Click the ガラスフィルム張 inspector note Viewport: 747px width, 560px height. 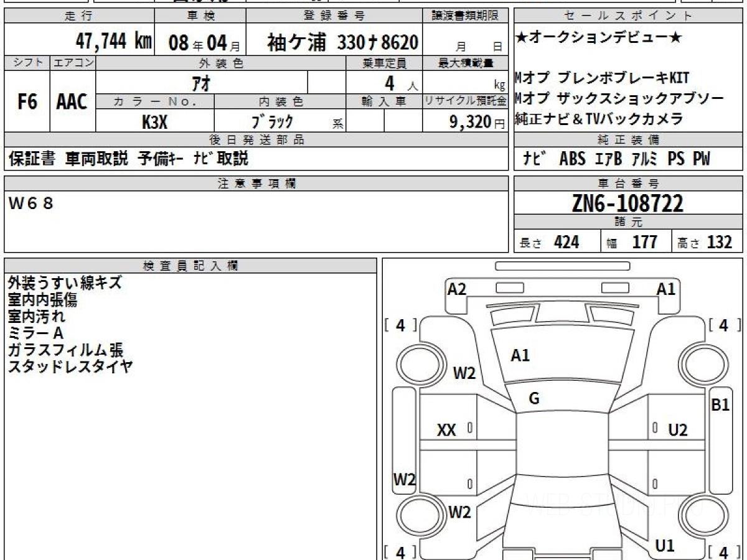tap(65, 350)
